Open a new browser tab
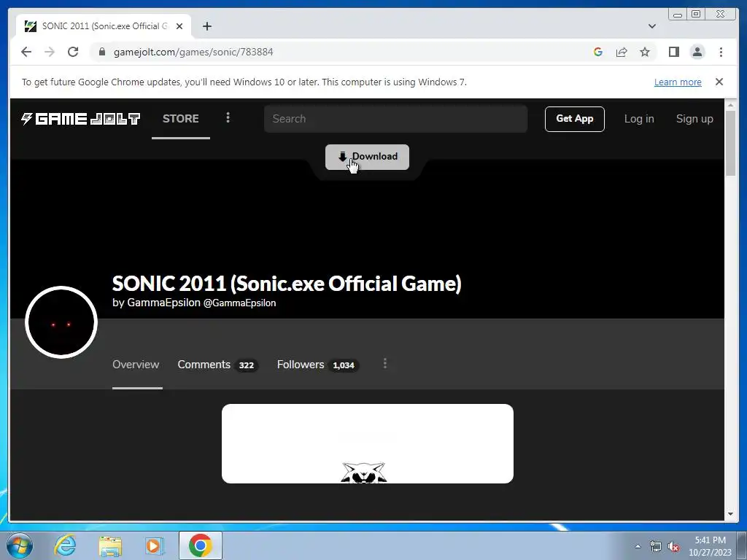 (x=206, y=26)
